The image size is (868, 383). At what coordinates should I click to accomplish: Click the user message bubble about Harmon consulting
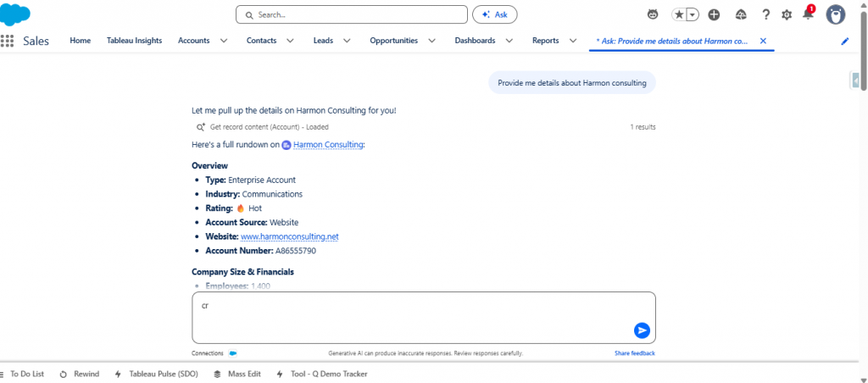click(572, 83)
